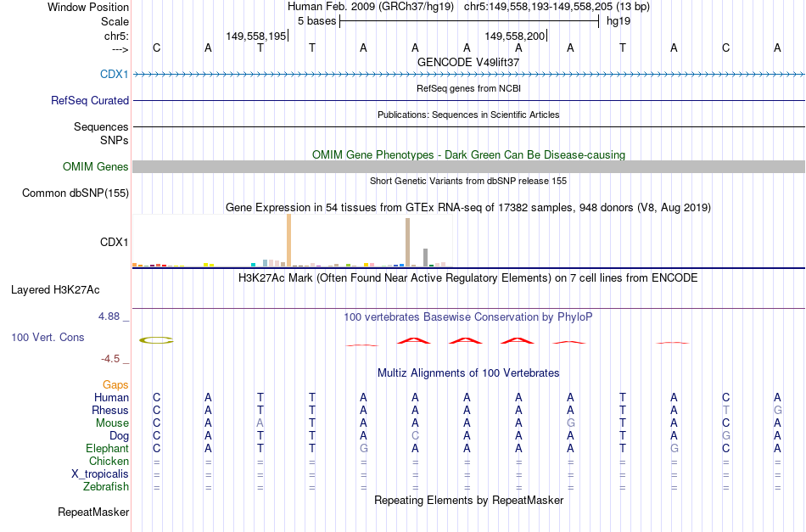The width and height of the screenshot is (806, 532).
Task: Click the 4.88 conservation scale maximum
Action: [x=109, y=316]
